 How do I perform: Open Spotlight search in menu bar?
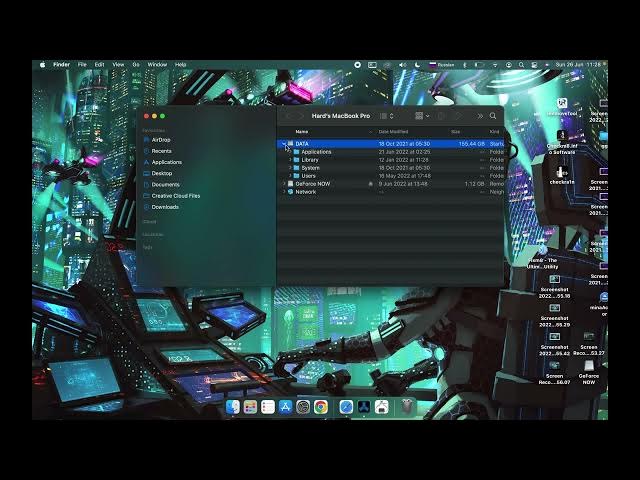click(521, 64)
